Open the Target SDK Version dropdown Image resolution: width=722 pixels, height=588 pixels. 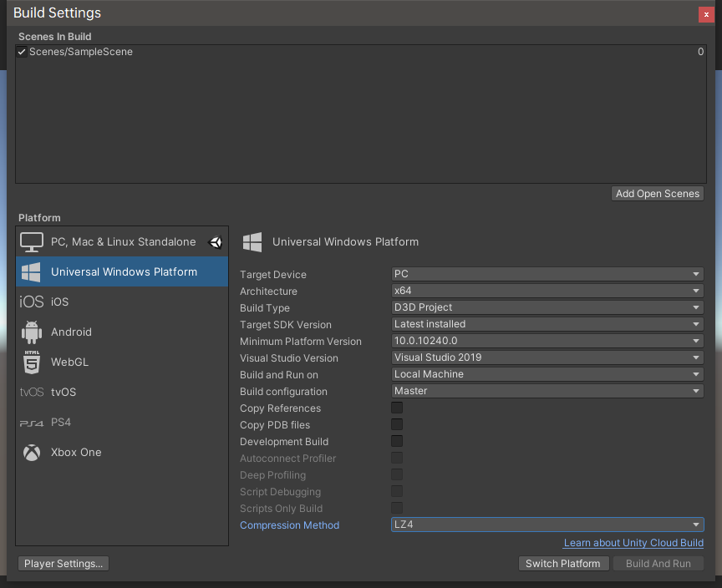pyautogui.click(x=547, y=324)
